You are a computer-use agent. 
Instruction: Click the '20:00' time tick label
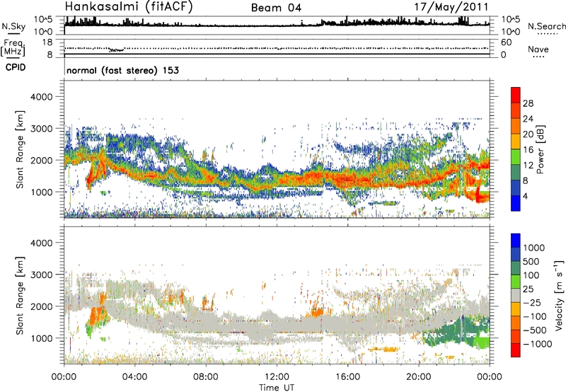[418, 377]
